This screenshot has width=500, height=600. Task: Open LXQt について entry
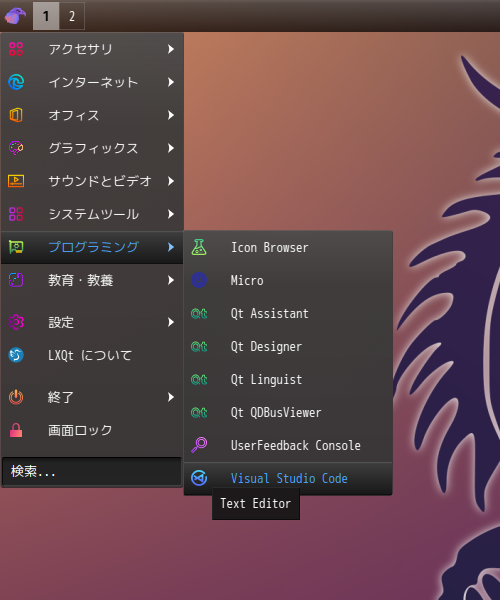click(92, 355)
